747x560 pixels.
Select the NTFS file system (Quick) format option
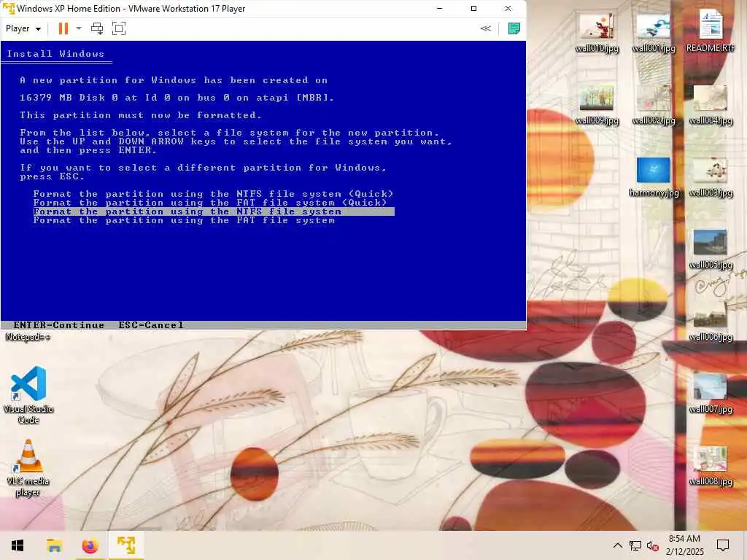pyautogui.click(x=214, y=194)
